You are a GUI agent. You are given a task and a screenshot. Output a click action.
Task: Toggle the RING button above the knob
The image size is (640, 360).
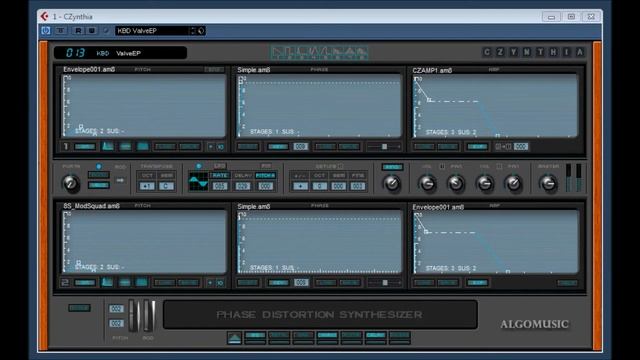(x=392, y=167)
